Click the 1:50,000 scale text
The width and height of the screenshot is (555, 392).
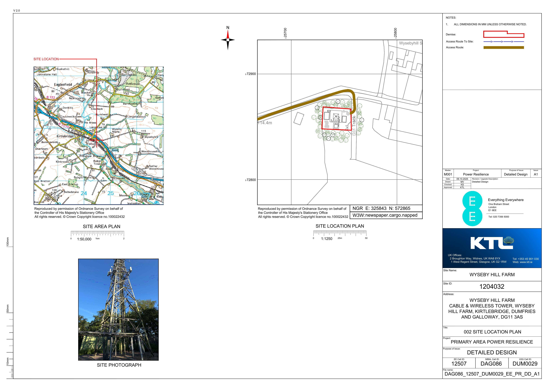[84, 239]
